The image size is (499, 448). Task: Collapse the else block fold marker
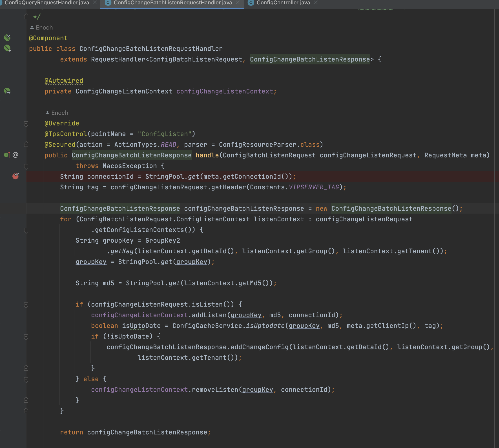(26, 379)
